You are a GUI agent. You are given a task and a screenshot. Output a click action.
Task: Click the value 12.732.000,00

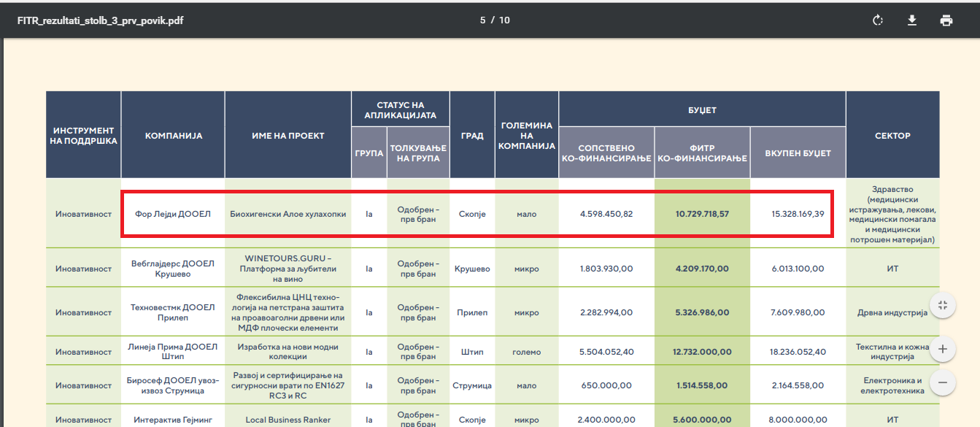[702, 352]
